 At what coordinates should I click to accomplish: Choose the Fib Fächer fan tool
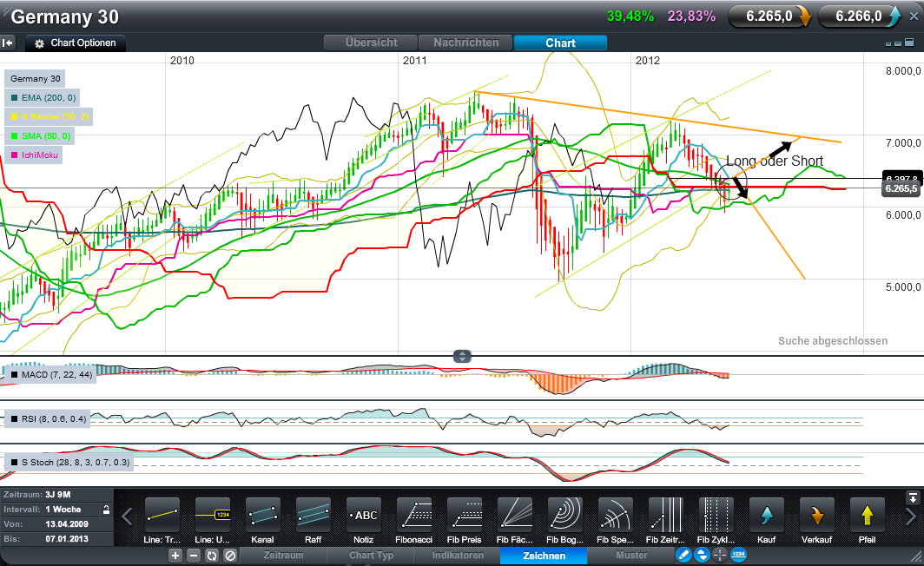pyautogui.click(x=514, y=515)
